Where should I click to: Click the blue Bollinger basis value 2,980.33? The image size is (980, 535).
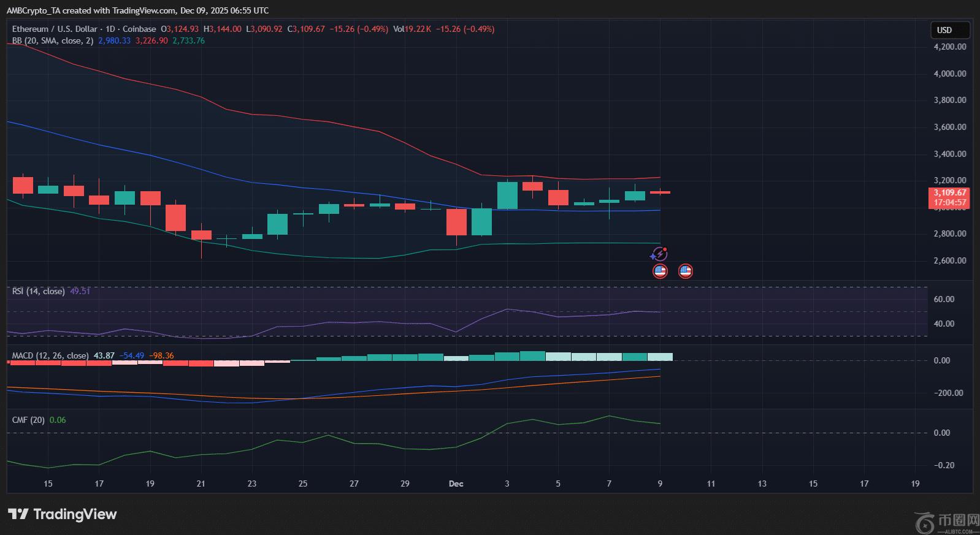114,40
